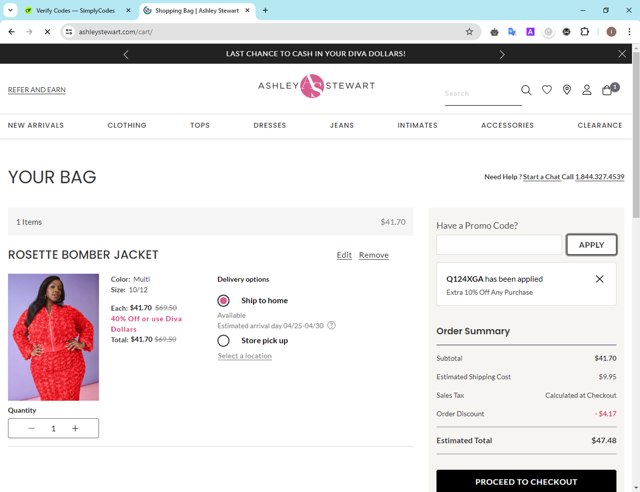
Task: Click Start a Chat link
Action: point(542,177)
